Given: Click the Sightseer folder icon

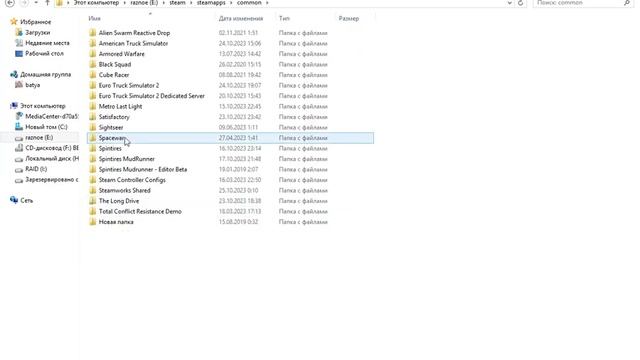Looking at the screenshot, I should pyautogui.click(x=93, y=127).
